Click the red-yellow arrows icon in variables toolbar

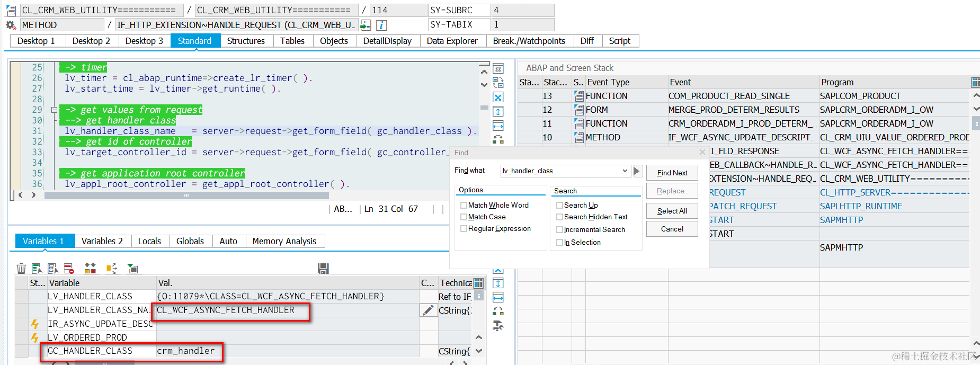(91, 269)
